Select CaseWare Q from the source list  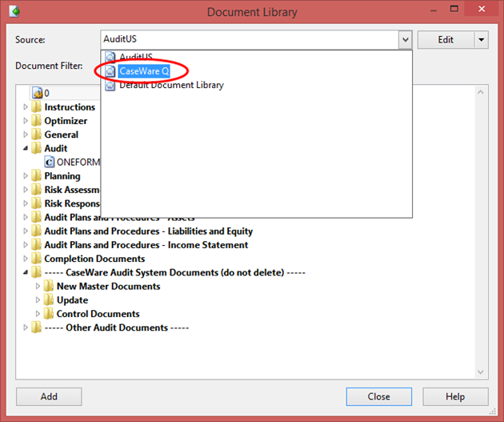[x=144, y=71]
